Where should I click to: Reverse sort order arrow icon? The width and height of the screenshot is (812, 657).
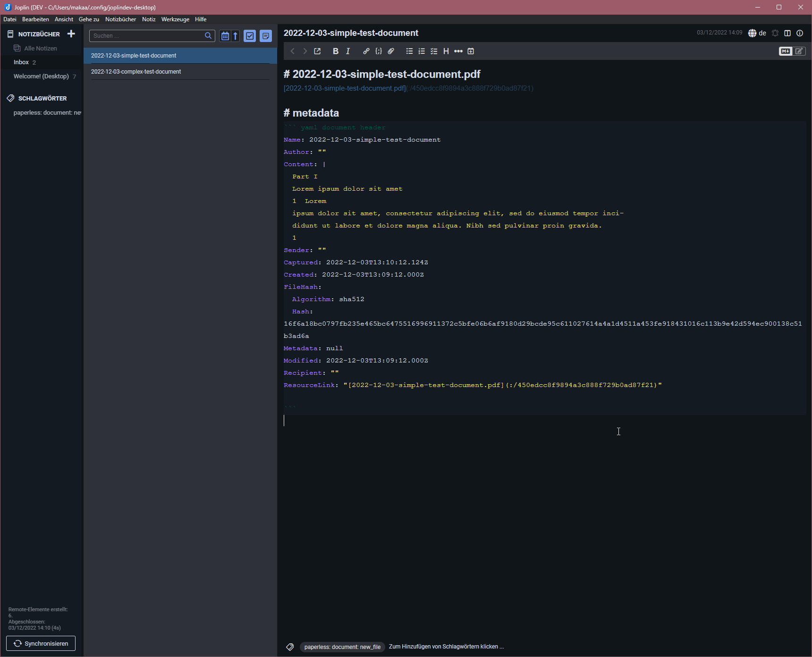point(235,36)
